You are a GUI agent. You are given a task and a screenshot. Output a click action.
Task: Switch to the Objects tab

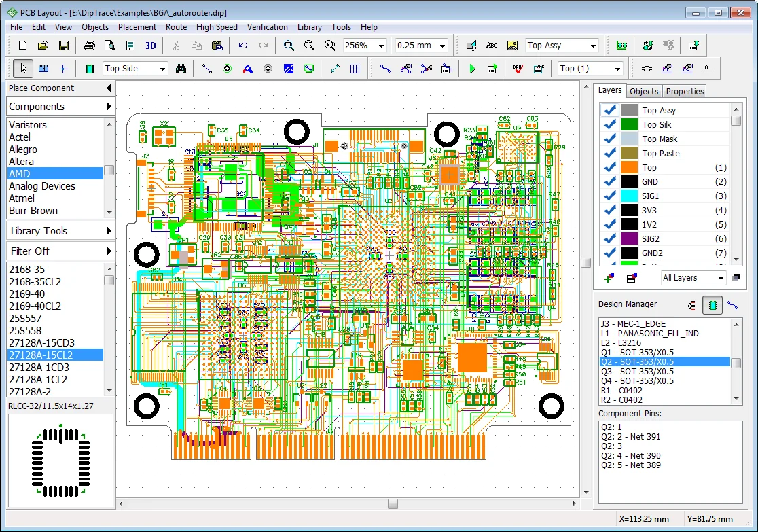(x=644, y=91)
